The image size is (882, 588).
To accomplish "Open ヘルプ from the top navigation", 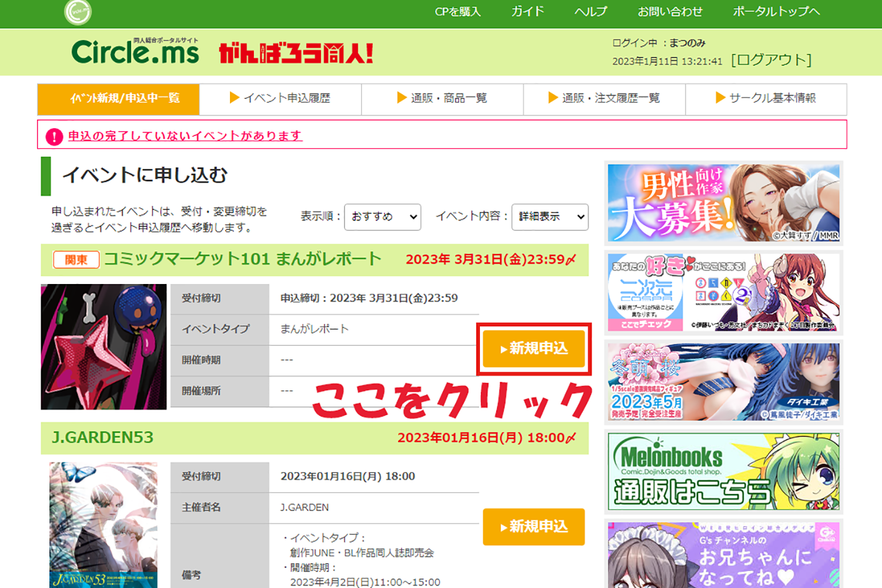I will (591, 12).
